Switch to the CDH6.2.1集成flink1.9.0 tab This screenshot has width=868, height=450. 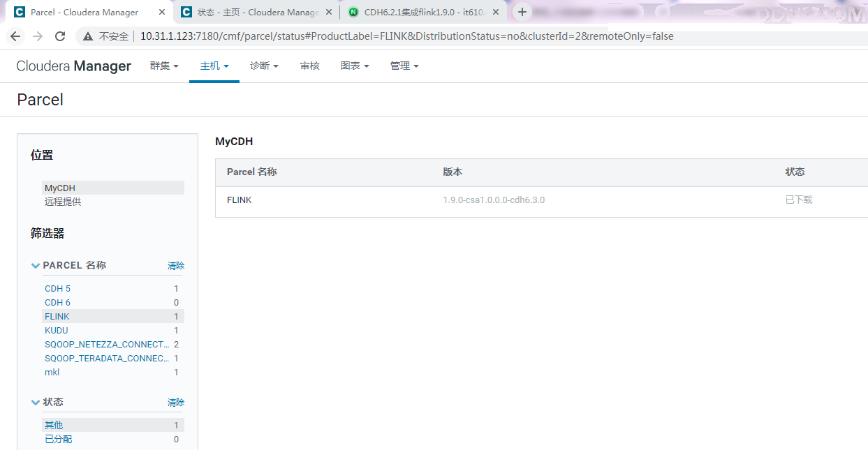point(424,13)
